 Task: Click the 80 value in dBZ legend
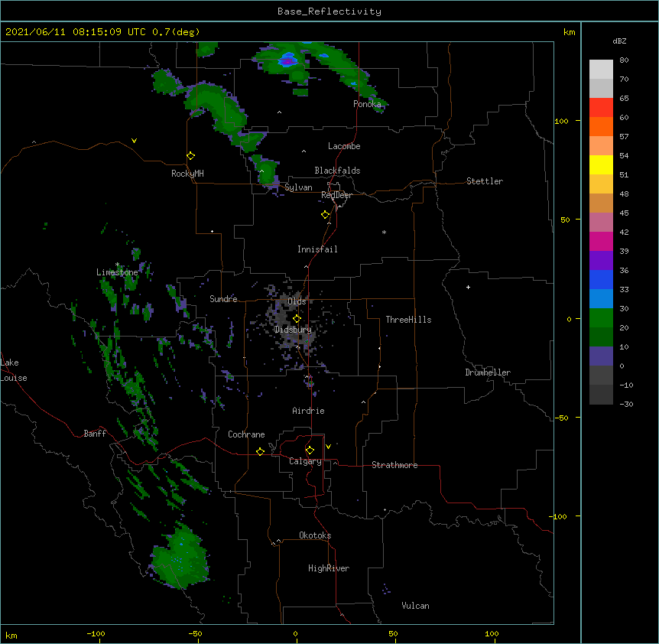624,60
